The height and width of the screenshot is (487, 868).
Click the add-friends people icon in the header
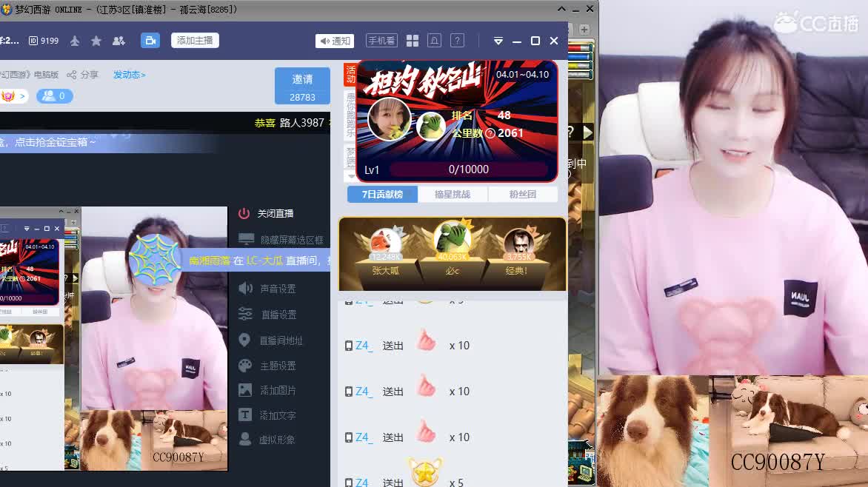(x=118, y=41)
